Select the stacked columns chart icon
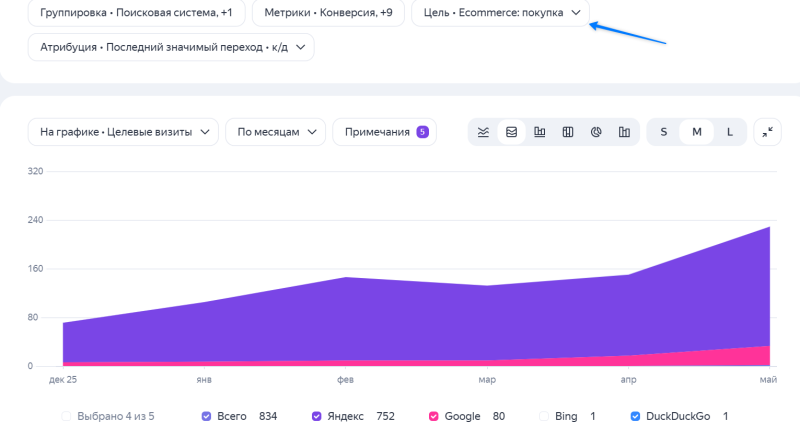This screenshot has height=433, width=800. click(x=568, y=132)
